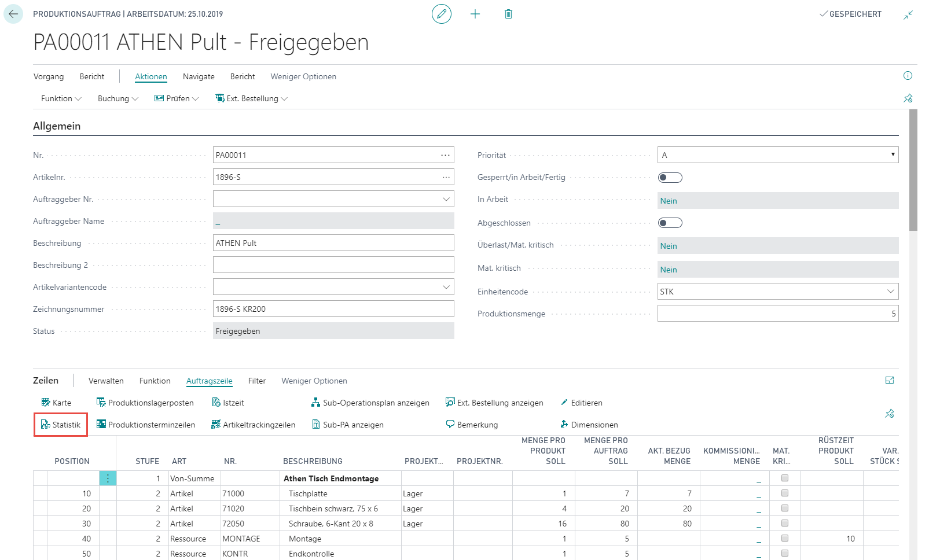Click the plus icon for a new record
Viewport: 929px width, 560px height.
click(475, 14)
